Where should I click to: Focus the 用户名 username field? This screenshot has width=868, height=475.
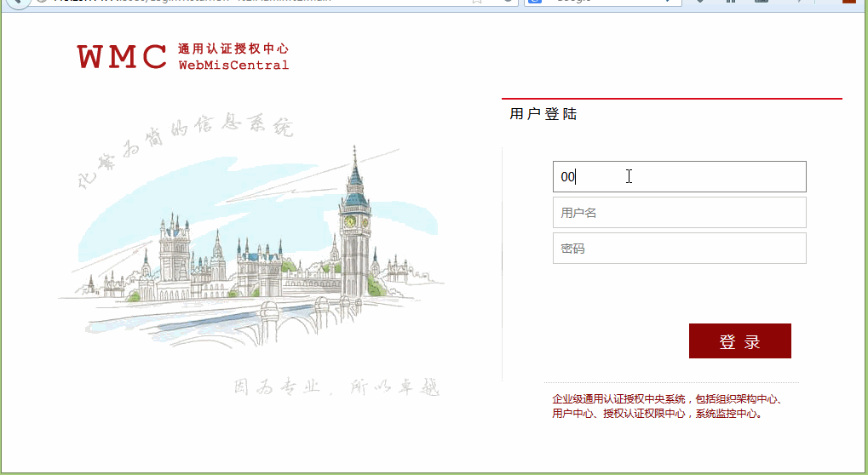679,213
